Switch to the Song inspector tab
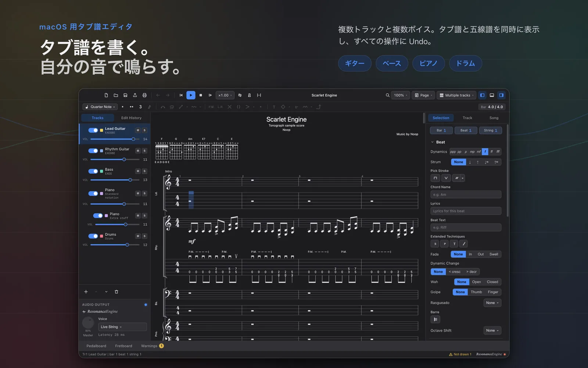Screen dimensions: 588x368 coord(494,118)
